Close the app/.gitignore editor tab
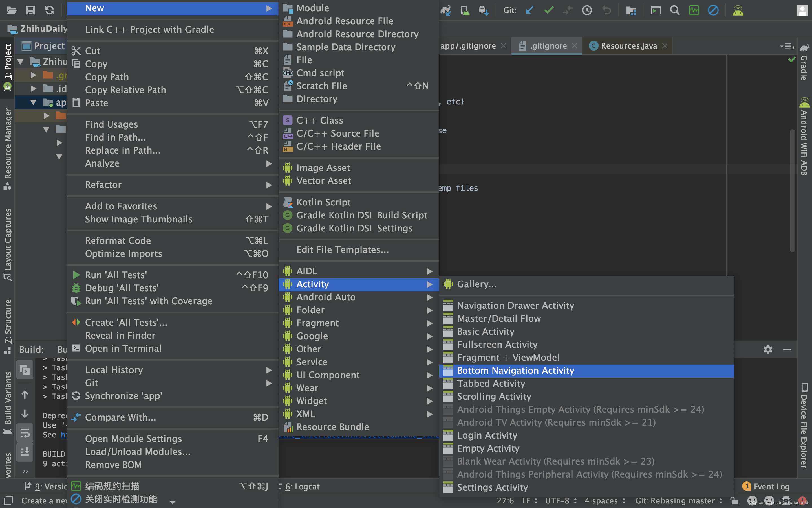 point(503,46)
